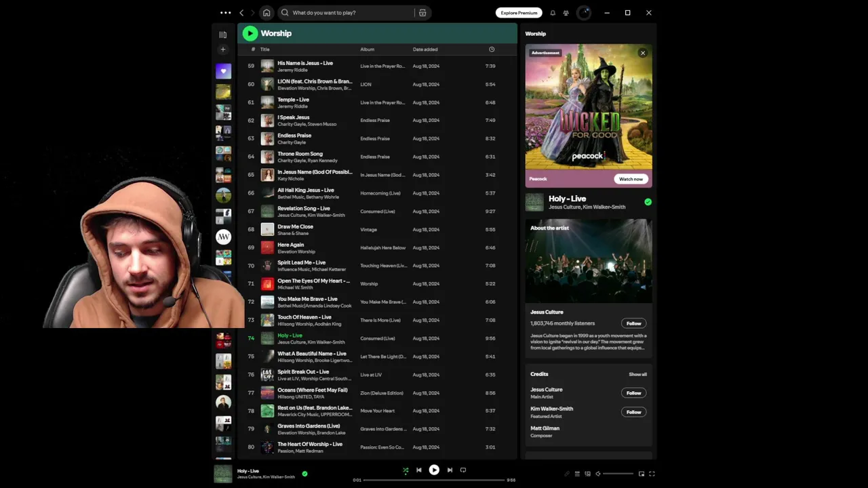Click playing track "Holy - Live" in list

(x=290, y=335)
